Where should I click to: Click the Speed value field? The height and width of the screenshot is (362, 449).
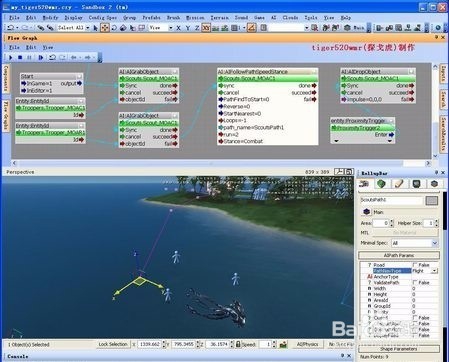pos(265,344)
